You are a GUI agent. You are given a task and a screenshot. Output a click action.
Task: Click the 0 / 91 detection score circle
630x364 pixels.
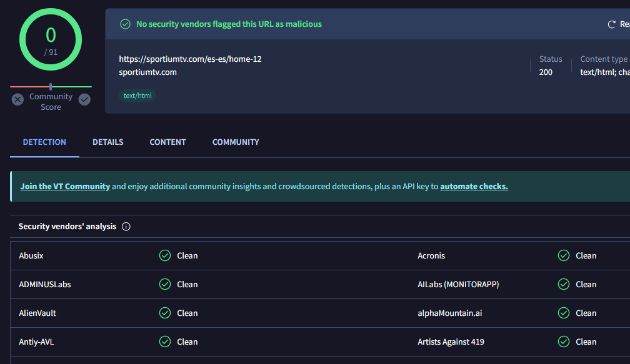coord(51,39)
